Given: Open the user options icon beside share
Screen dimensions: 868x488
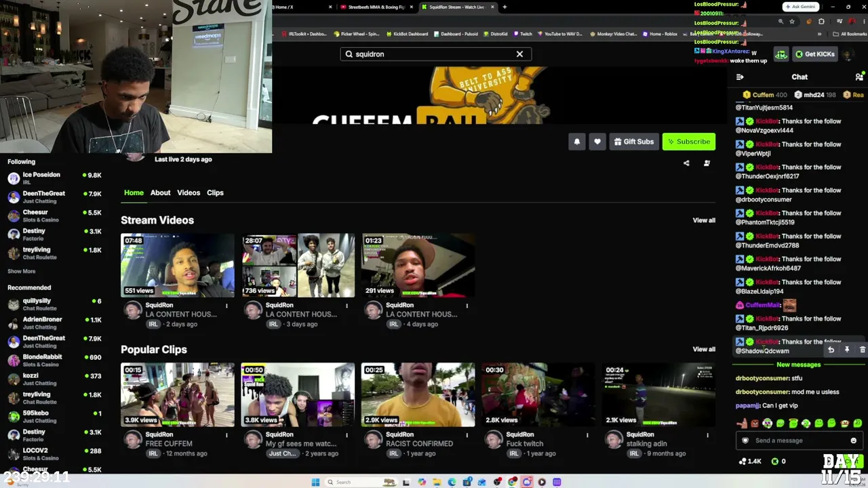Looking at the screenshot, I should [x=707, y=163].
